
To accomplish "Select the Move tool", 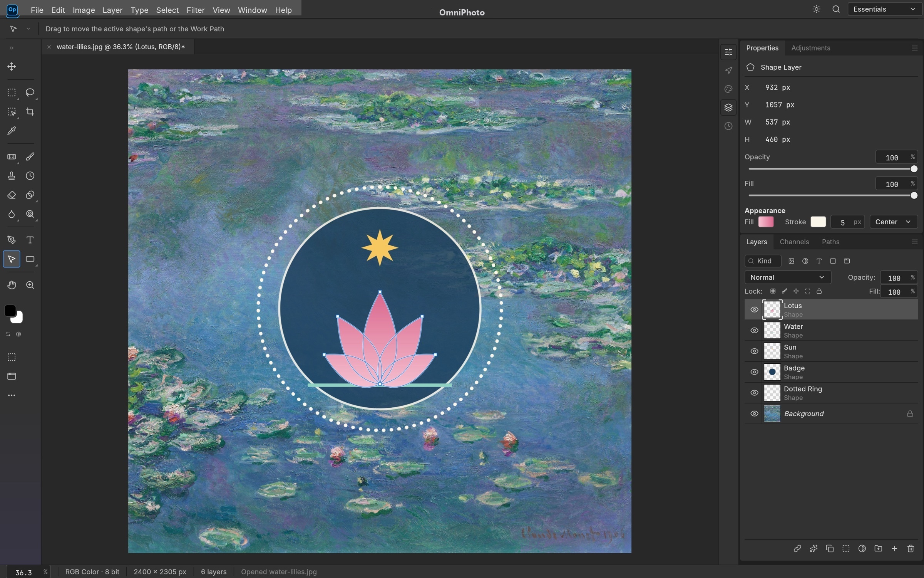I will click(12, 67).
